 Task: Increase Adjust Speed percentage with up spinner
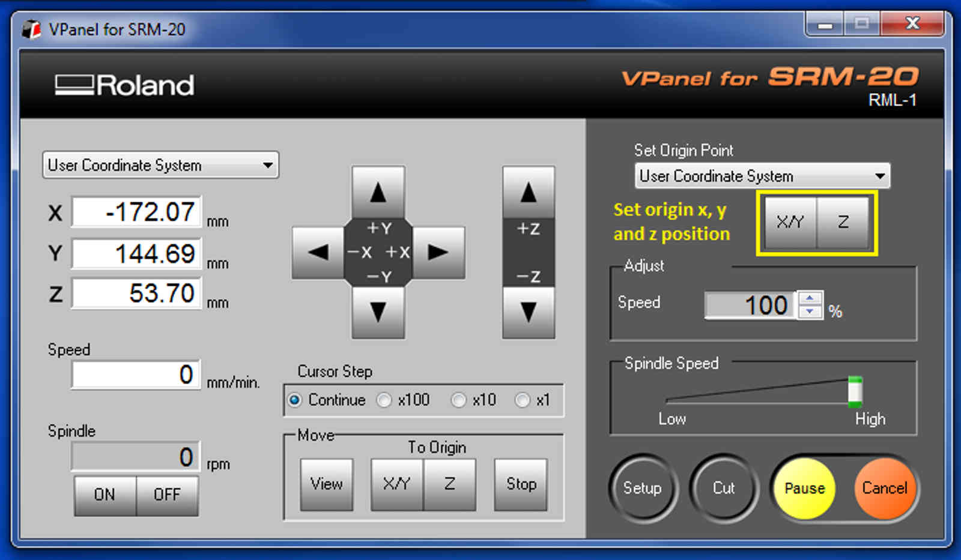click(x=810, y=298)
